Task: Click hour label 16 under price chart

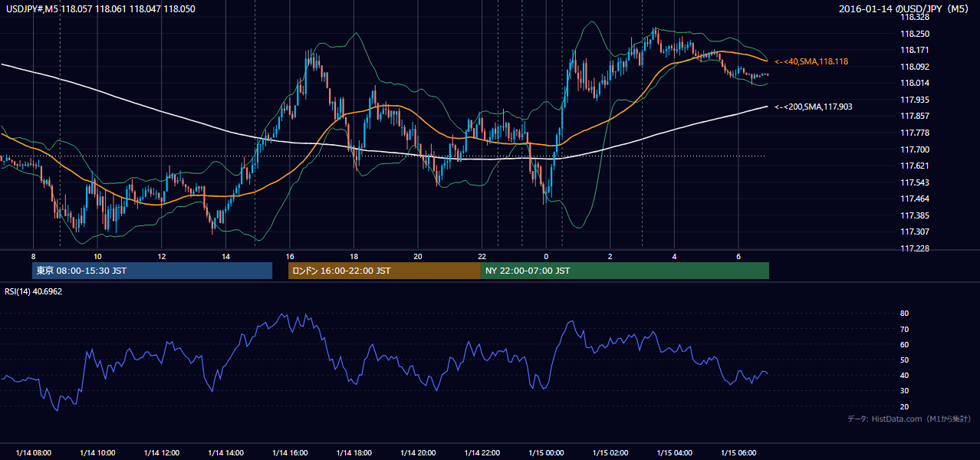Action: (290, 256)
